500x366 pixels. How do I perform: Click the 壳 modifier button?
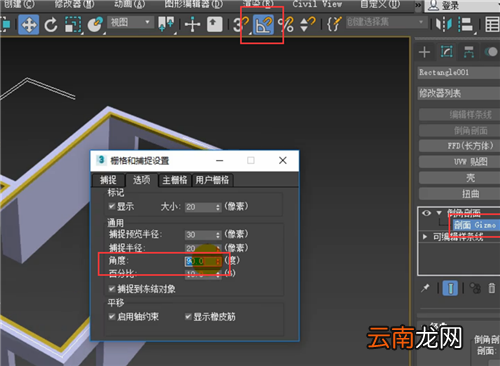(x=459, y=178)
